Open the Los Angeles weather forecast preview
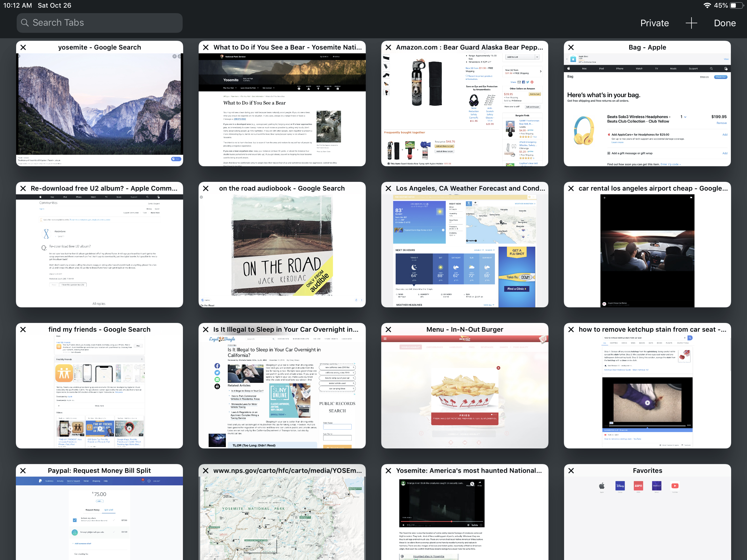The height and width of the screenshot is (560, 747). (465, 251)
